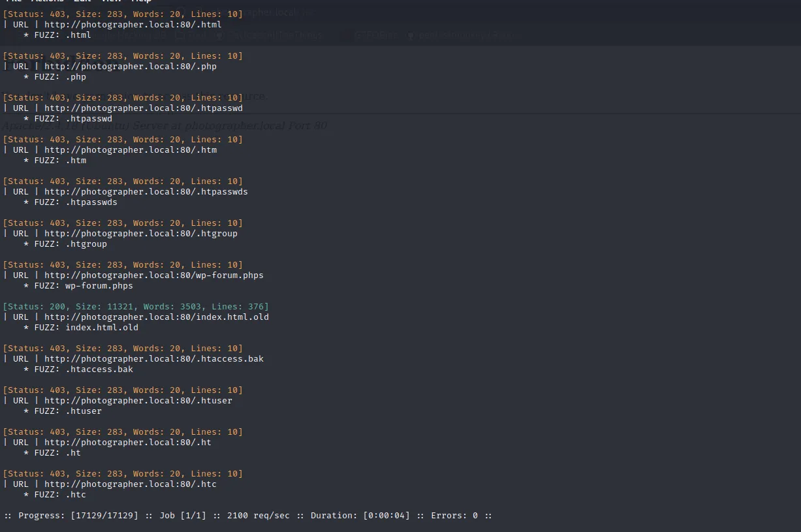The image size is (801, 532).
Task: Open the /.htpasswds URL
Action: 146,192
